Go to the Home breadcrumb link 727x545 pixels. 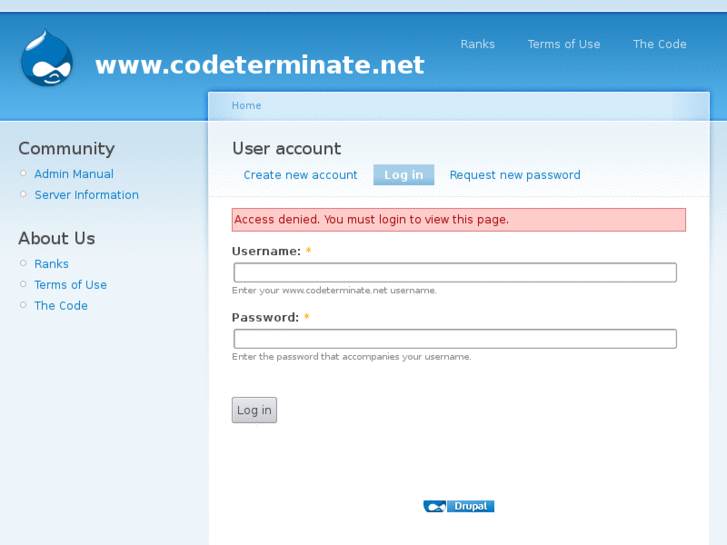click(x=246, y=106)
